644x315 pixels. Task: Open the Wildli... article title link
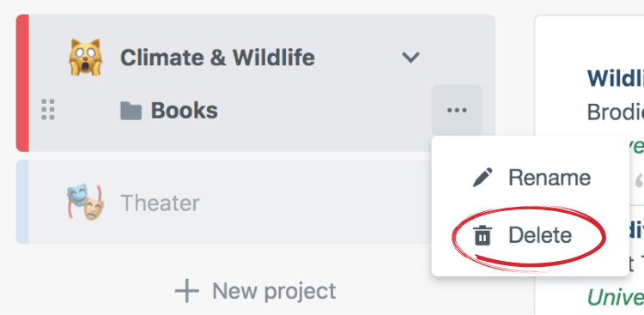coord(616,78)
